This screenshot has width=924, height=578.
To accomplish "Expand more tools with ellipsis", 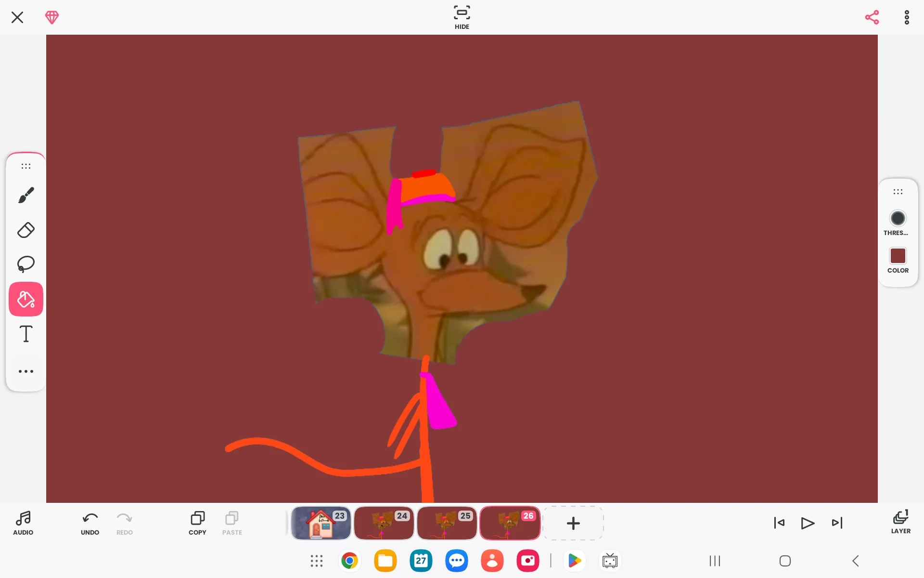I will [x=26, y=371].
